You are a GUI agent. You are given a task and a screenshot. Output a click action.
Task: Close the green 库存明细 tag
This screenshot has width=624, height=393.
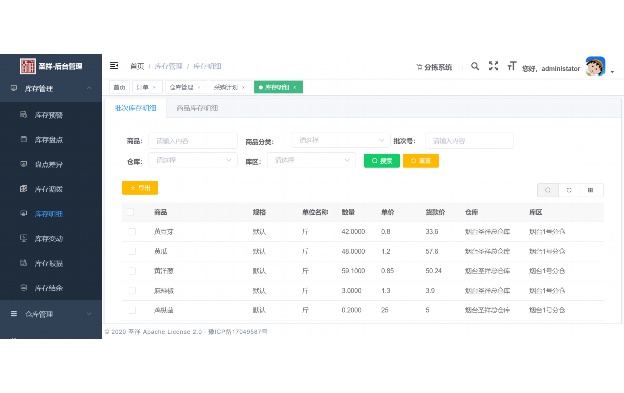(295, 88)
